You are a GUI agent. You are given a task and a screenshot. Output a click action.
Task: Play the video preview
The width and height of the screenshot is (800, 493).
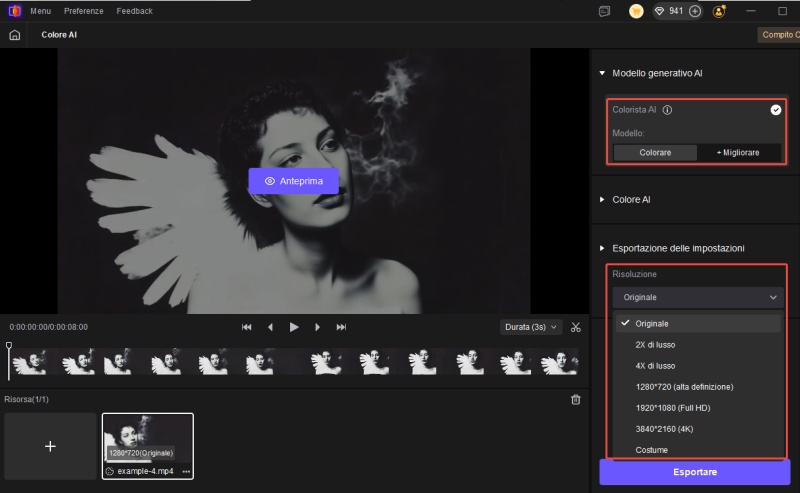coord(294,327)
